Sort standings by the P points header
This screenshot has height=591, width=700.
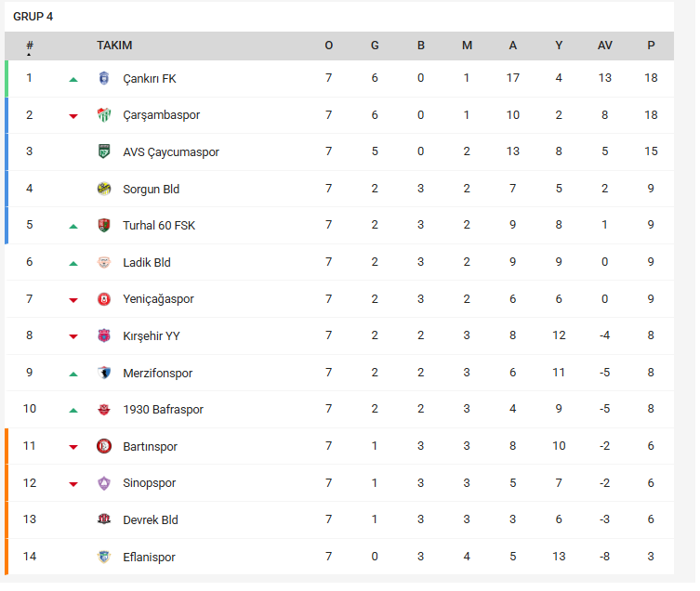click(651, 46)
